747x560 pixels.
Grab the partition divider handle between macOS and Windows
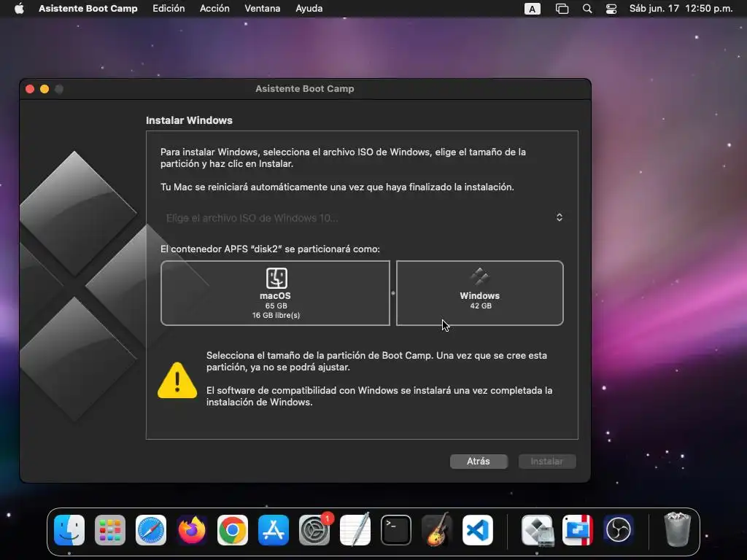393,293
